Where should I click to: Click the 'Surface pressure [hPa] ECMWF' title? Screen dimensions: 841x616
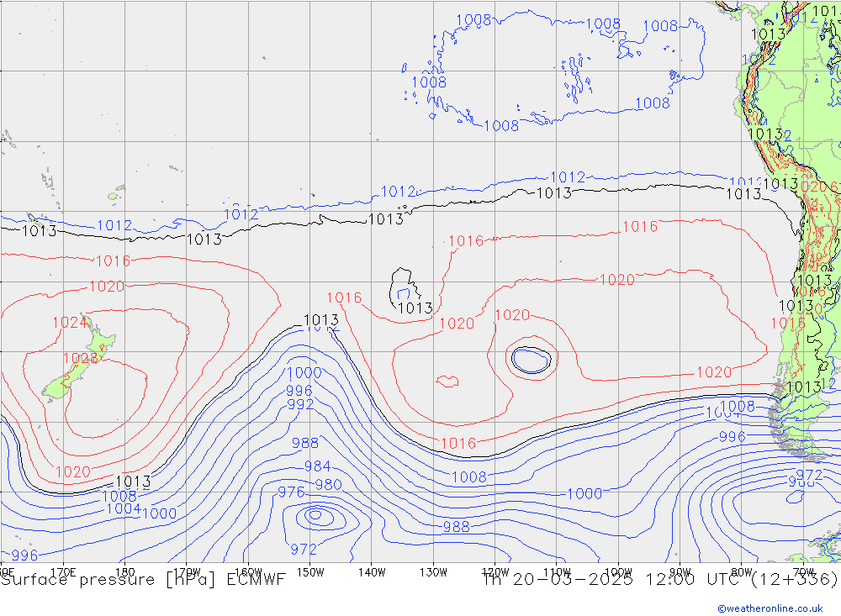[x=143, y=580]
